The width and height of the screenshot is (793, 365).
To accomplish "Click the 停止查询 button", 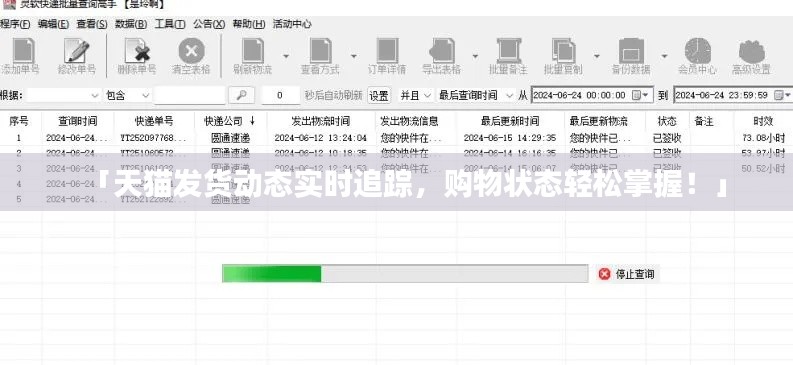I will 627,274.
